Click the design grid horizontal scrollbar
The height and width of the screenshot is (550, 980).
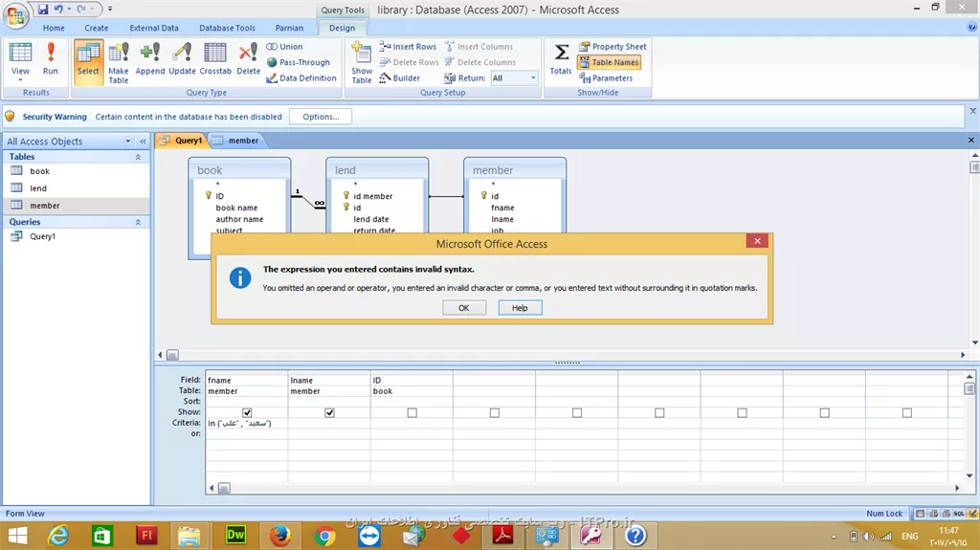[x=585, y=488]
